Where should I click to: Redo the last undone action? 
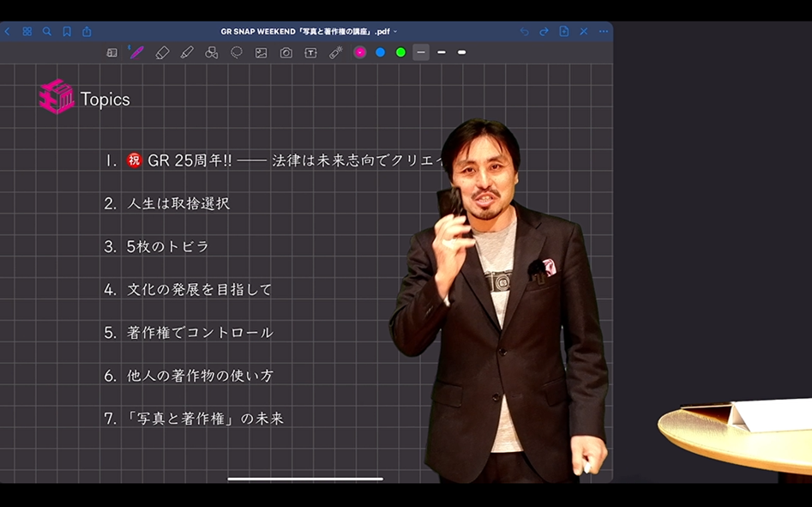544,32
